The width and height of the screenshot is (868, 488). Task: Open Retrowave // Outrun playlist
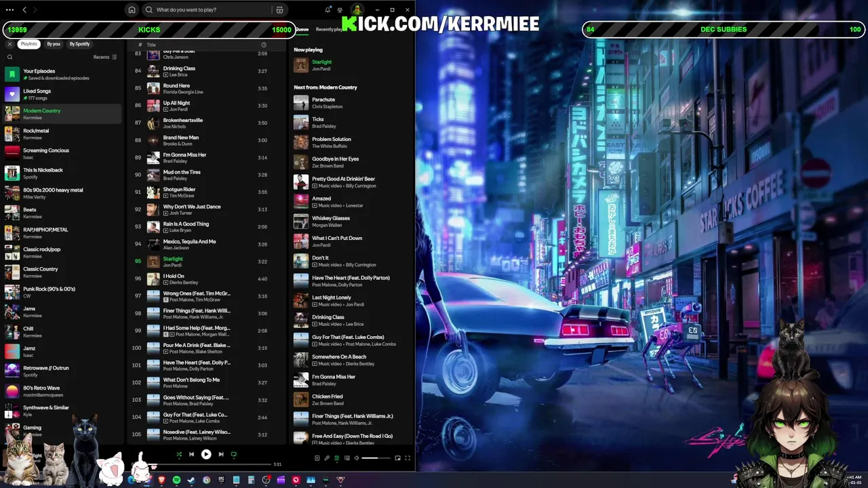(62, 371)
